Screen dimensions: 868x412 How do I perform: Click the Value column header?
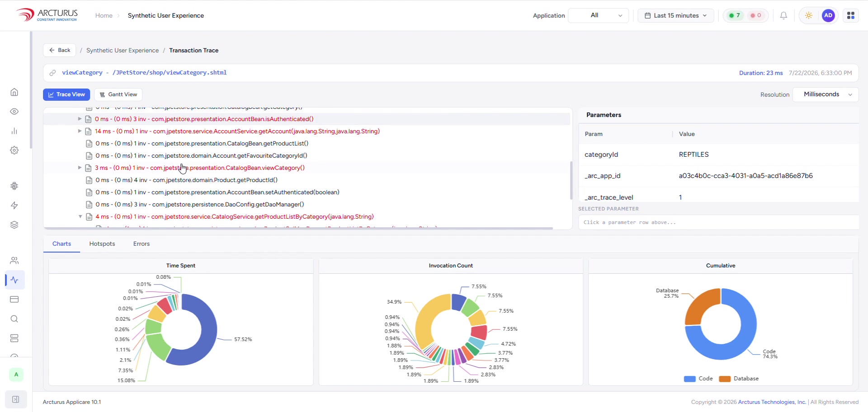pyautogui.click(x=687, y=134)
